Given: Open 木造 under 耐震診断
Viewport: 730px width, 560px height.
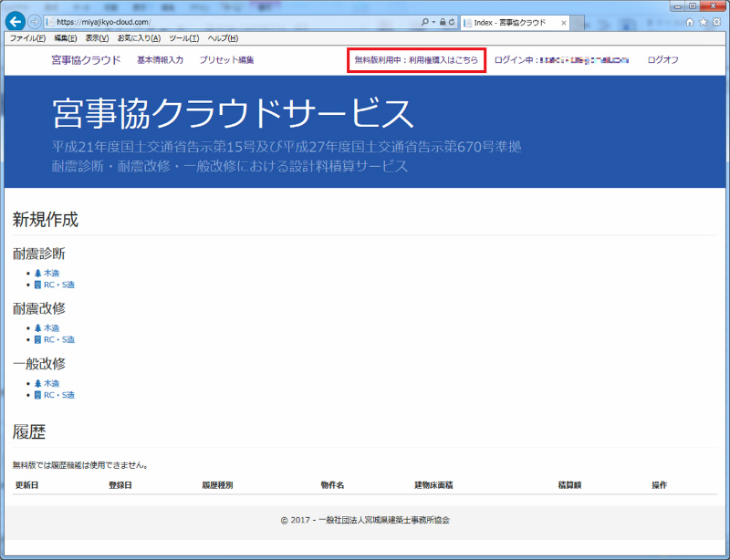Looking at the screenshot, I should pyautogui.click(x=52, y=274).
